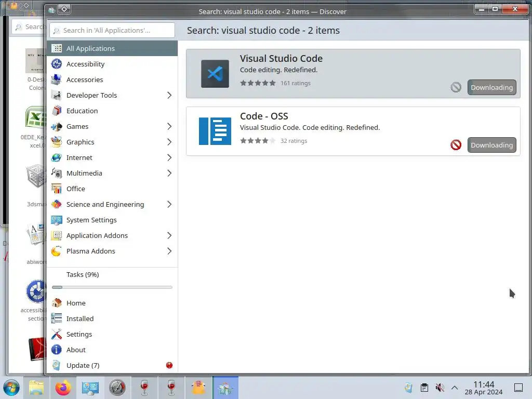Open the Code - OSS result title
The height and width of the screenshot is (399, 532).
coord(264,116)
